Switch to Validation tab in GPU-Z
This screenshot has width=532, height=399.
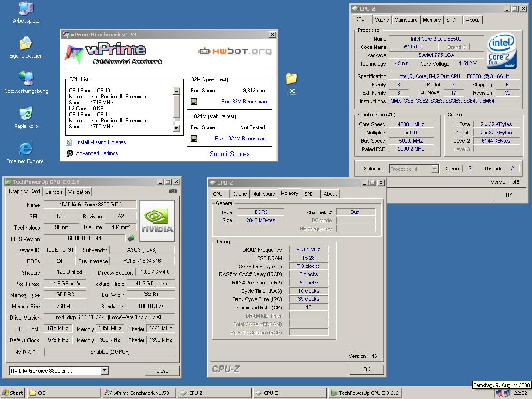[x=79, y=192]
